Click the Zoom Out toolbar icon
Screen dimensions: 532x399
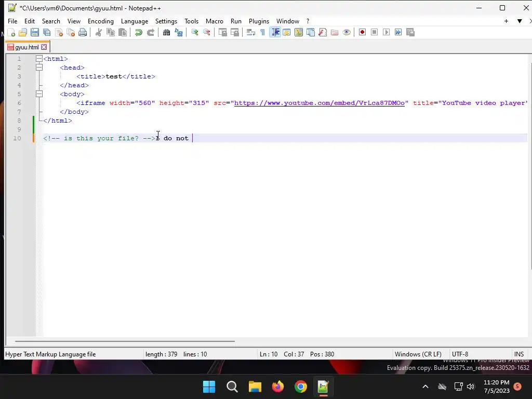[x=206, y=32]
